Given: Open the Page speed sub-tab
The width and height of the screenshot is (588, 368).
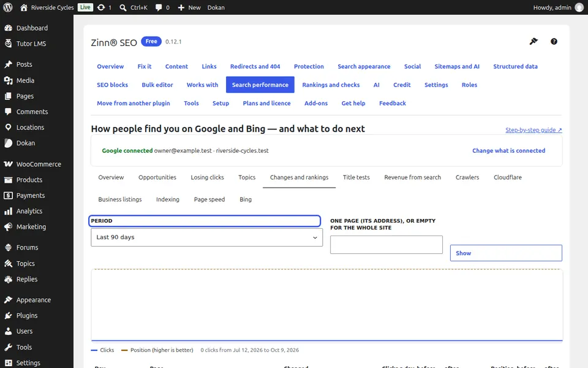Looking at the screenshot, I should point(209,199).
